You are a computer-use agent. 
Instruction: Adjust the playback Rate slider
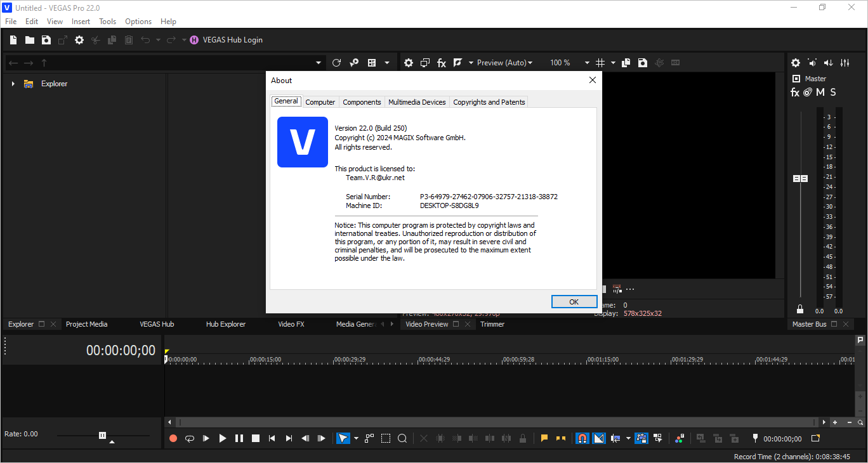point(102,436)
